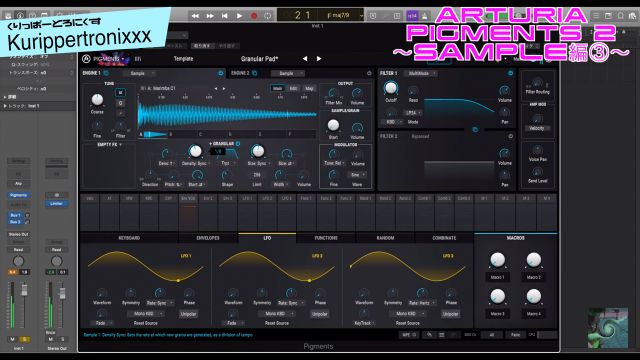Load next preset with right arrow beside Granular Pad
This screenshot has width=640, height=360.
pyautogui.click(x=319, y=59)
